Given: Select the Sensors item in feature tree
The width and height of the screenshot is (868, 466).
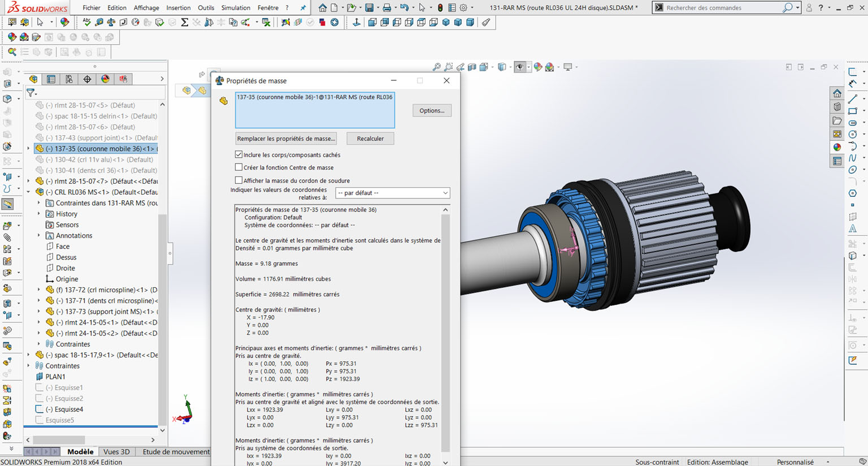Looking at the screenshot, I should (67, 225).
